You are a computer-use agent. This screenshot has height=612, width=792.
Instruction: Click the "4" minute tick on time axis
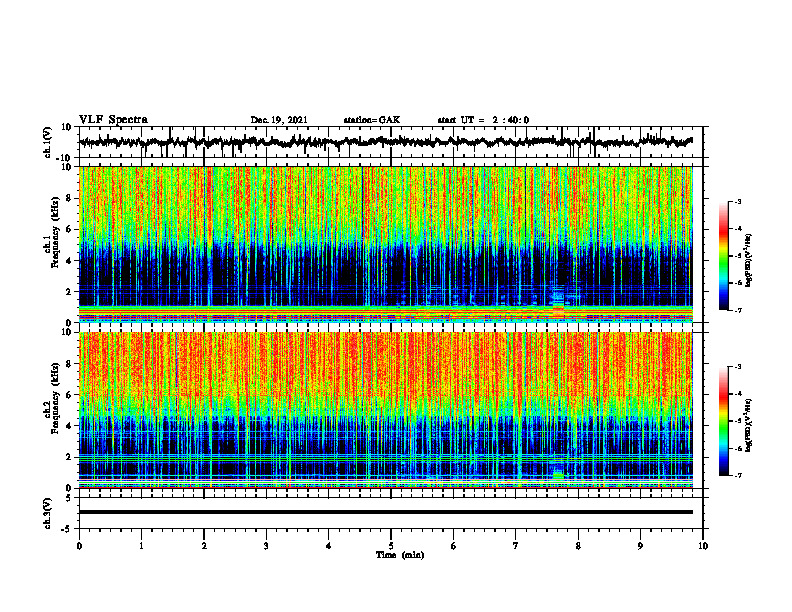(329, 546)
